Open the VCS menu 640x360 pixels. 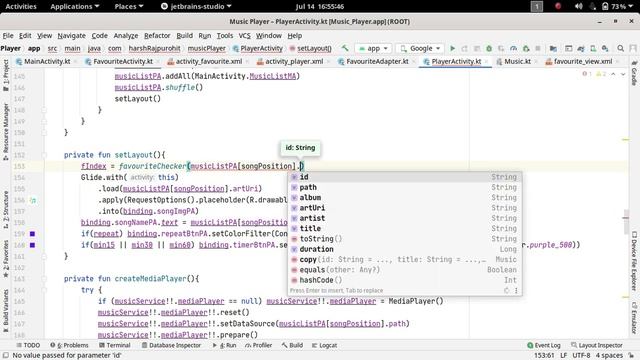[x=244, y=36]
